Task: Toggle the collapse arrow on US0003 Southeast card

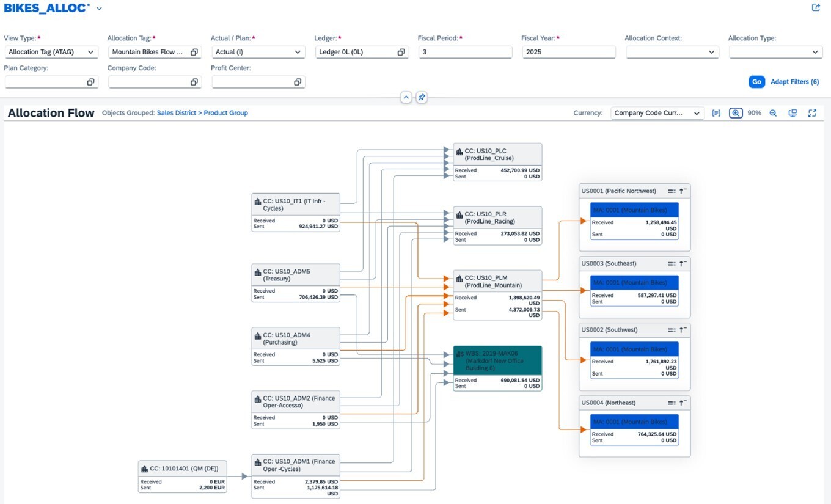Action: coord(684,263)
